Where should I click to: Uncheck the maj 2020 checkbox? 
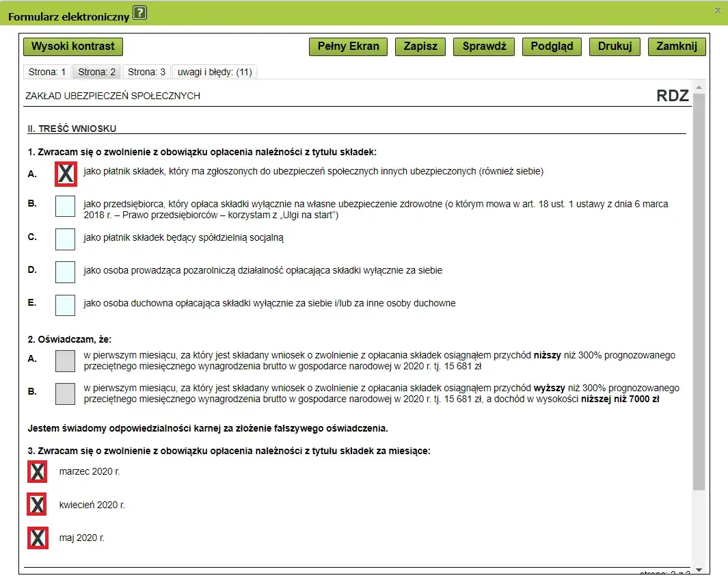click(x=37, y=538)
